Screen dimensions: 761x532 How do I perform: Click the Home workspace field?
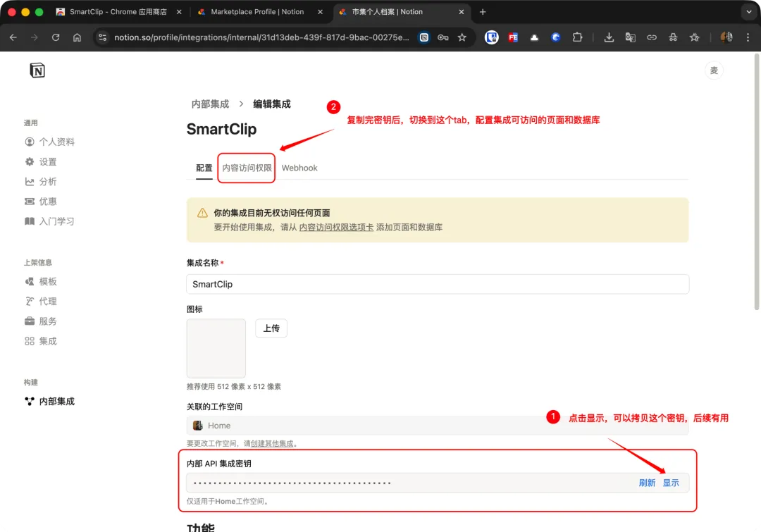point(438,426)
